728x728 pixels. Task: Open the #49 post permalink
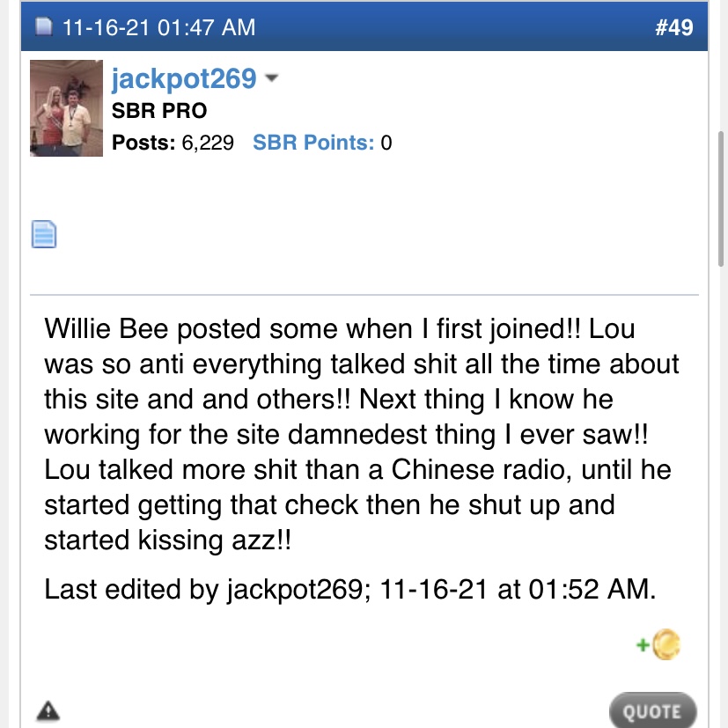pos(673,27)
